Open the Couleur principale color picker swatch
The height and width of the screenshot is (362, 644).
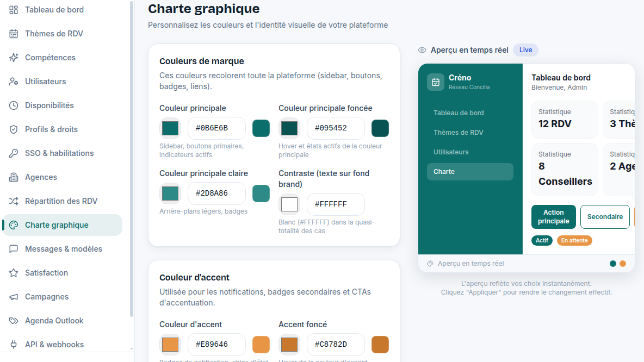(x=170, y=128)
